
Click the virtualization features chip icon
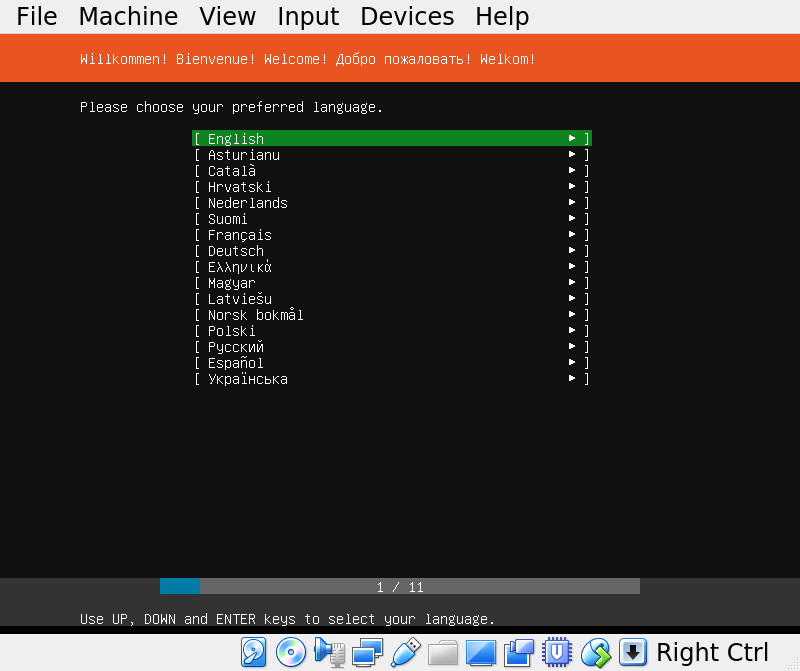[x=557, y=652]
